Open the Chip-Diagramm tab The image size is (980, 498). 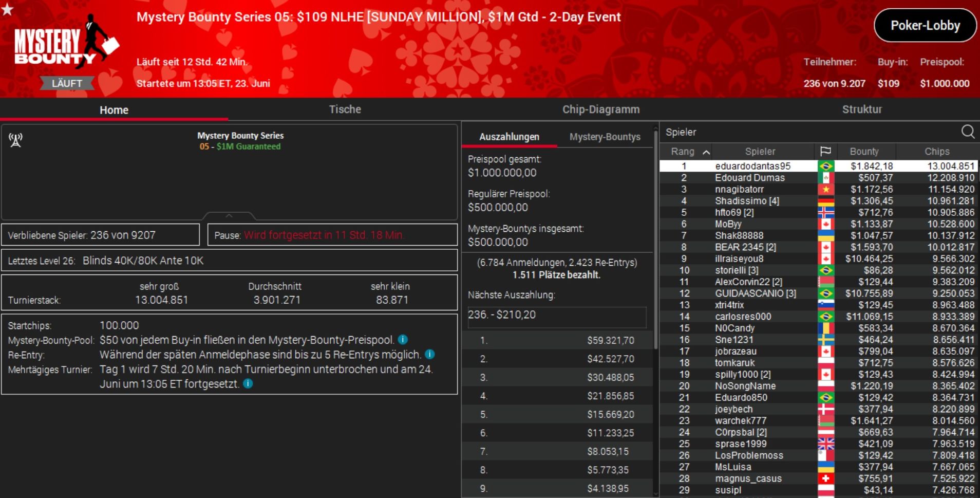coord(601,109)
